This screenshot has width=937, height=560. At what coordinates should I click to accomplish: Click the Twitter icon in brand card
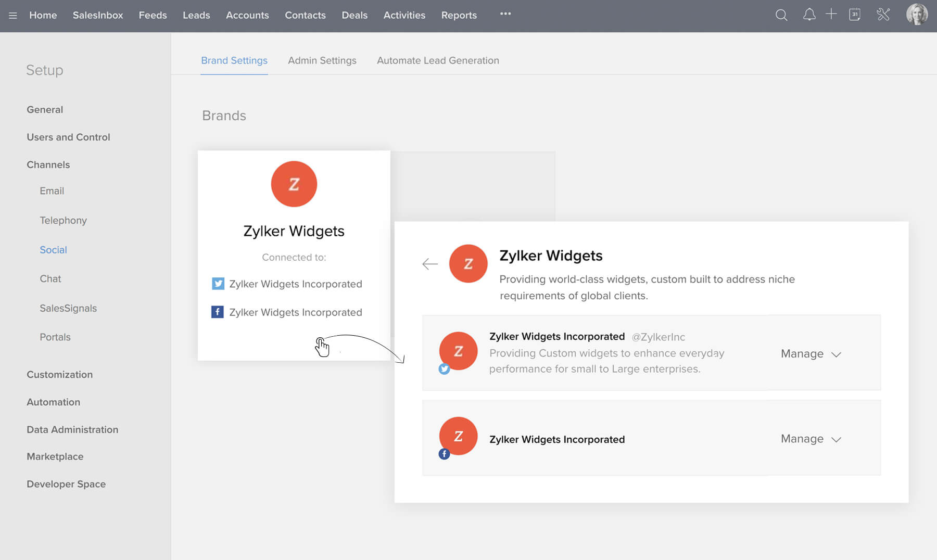click(218, 284)
